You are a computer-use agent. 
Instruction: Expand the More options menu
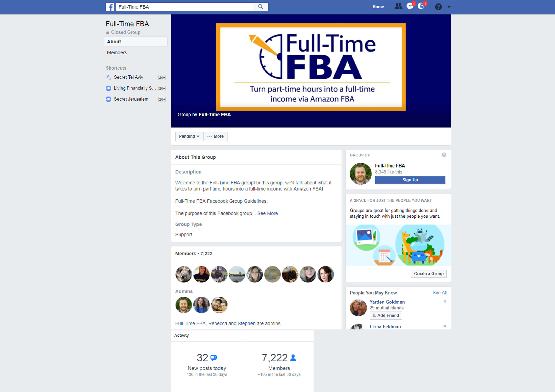216,136
